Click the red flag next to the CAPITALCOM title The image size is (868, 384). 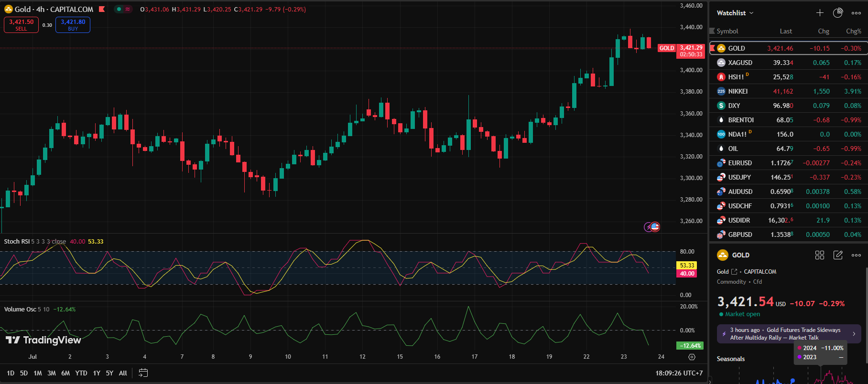pyautogui.click(x=102, y=9)
